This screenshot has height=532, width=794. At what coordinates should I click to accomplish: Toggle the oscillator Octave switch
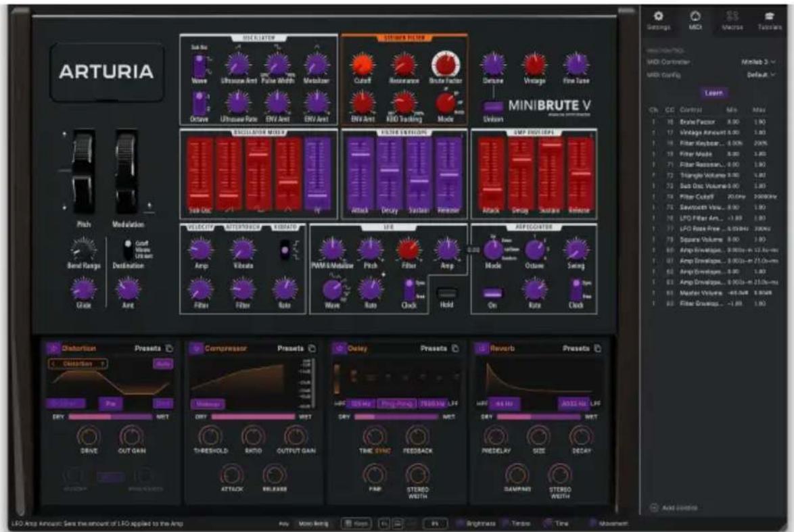pos(200,103)
